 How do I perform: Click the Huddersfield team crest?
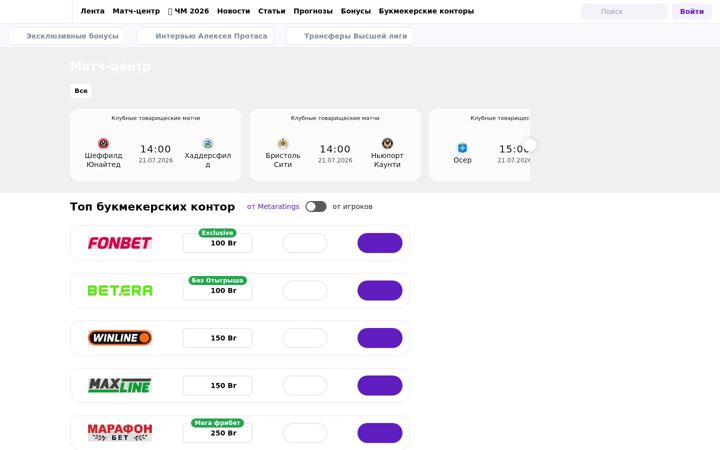click(x=208, y=144)
